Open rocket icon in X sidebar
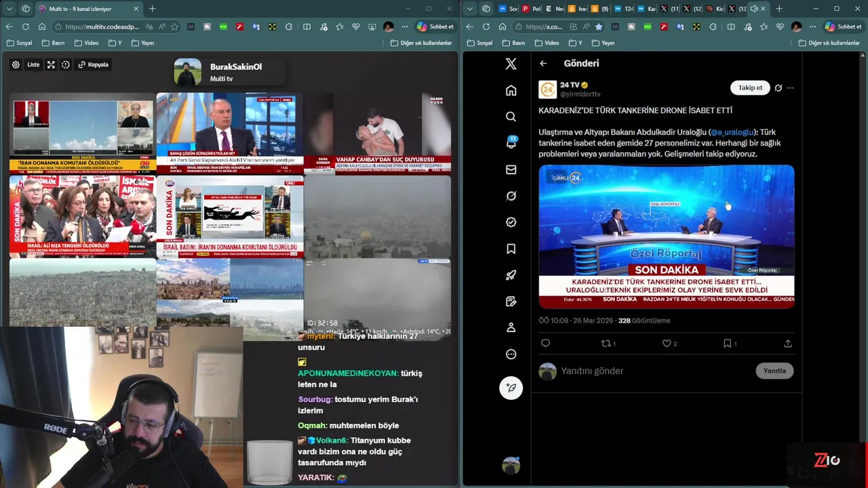Viewport: 868px width, 488px height. coord(511,275)
